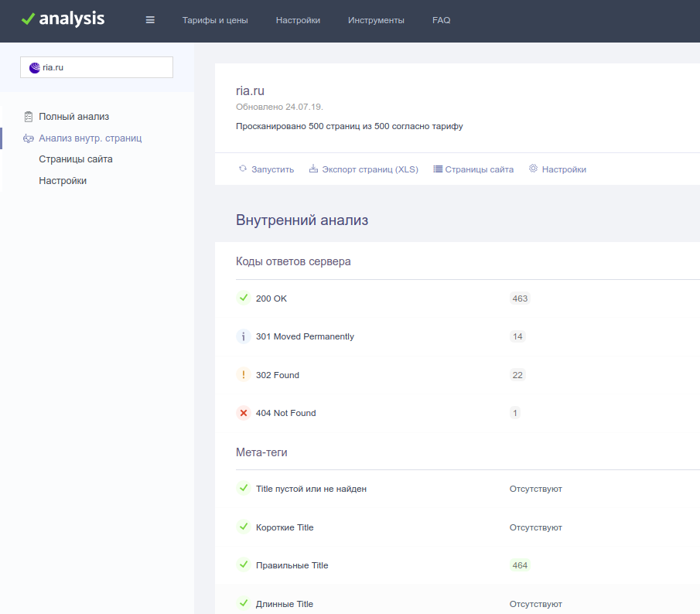Viewport: 700px width, 614px height.
Task: Open the 1 count badge for 404
Action: click(514, 413)
